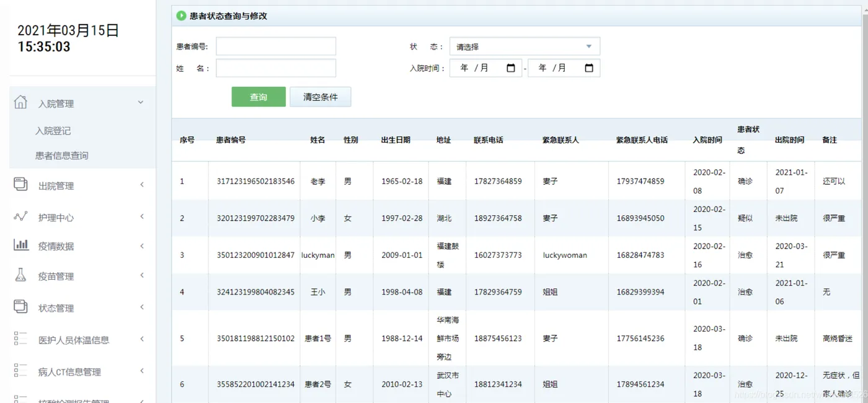Click the green arrow icon beside 患者状态查询与修改
The width and height of the screenshot is (868, 403).
tap(181, 15)
